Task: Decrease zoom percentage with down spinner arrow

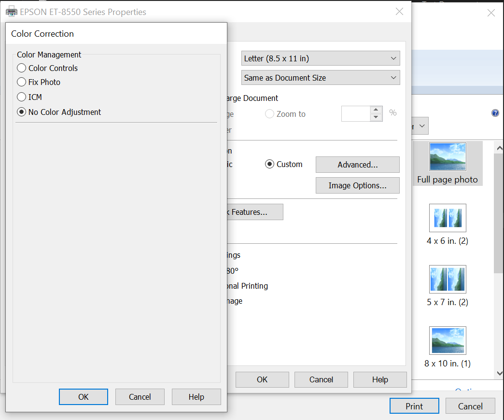Action: (x=376, y=118)
